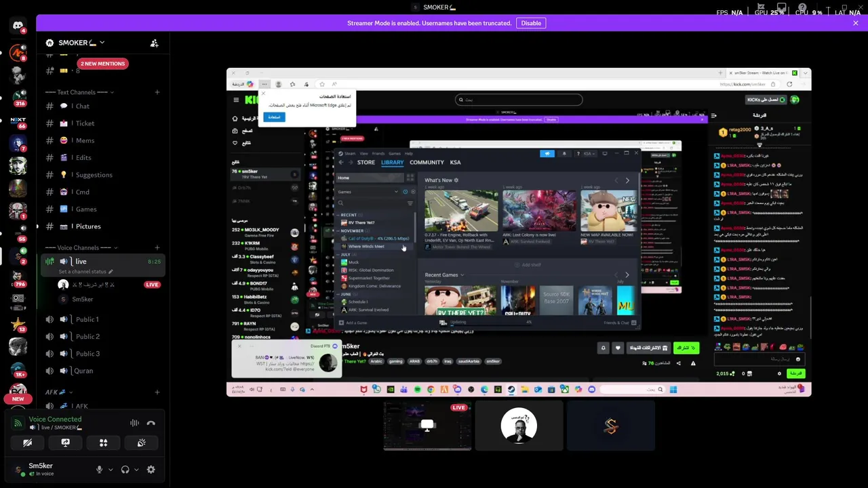
Task: Open the server showing 1K+ badge
Action: pyautogui.click(x=18, y=371)
